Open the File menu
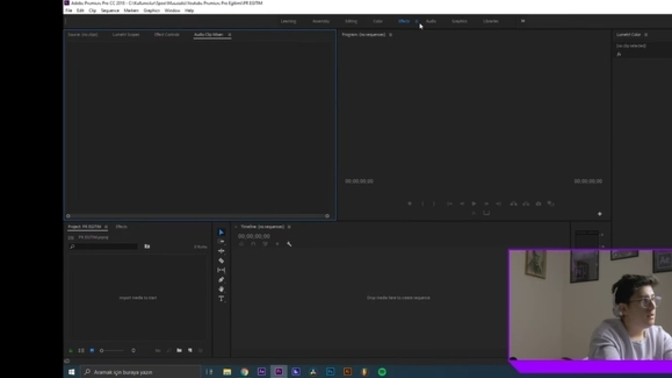This screenshot has width=672, height=378. click(x=69, y=10)
